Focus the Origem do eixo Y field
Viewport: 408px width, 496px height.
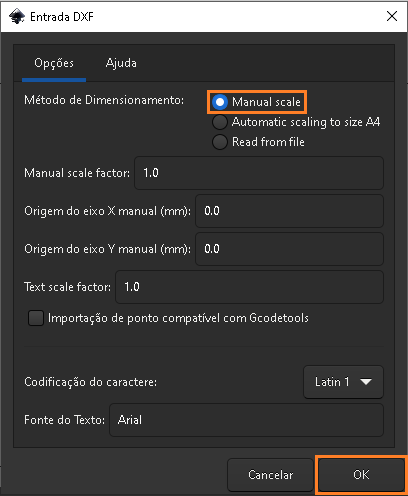[289, 249]
